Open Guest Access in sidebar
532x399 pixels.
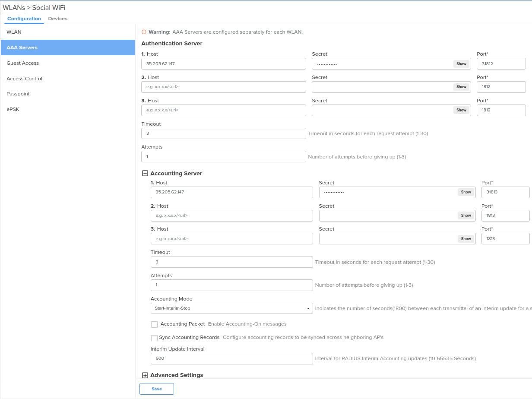[23, 63]
